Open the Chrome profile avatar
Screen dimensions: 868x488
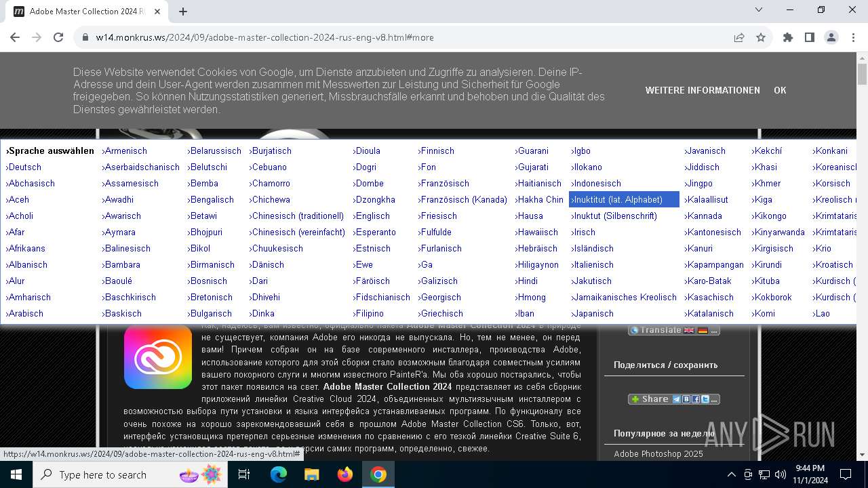pos(831,37)
